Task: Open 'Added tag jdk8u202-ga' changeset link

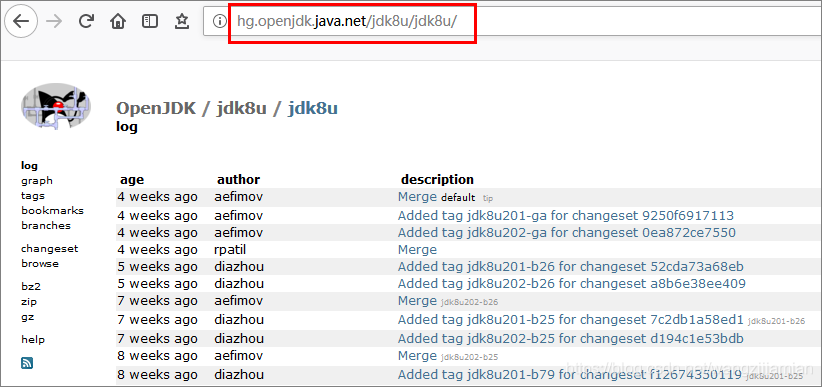Action: pos(567,232)
